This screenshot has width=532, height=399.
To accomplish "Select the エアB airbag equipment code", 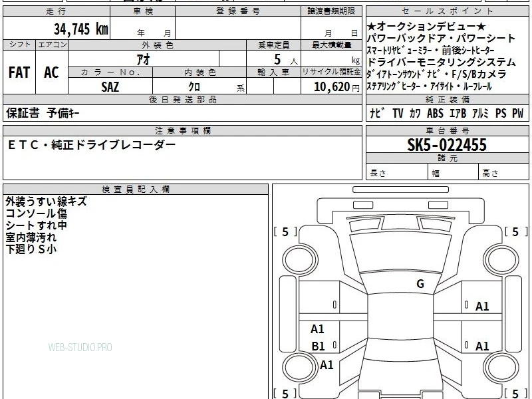I will [x=458, y=113].
